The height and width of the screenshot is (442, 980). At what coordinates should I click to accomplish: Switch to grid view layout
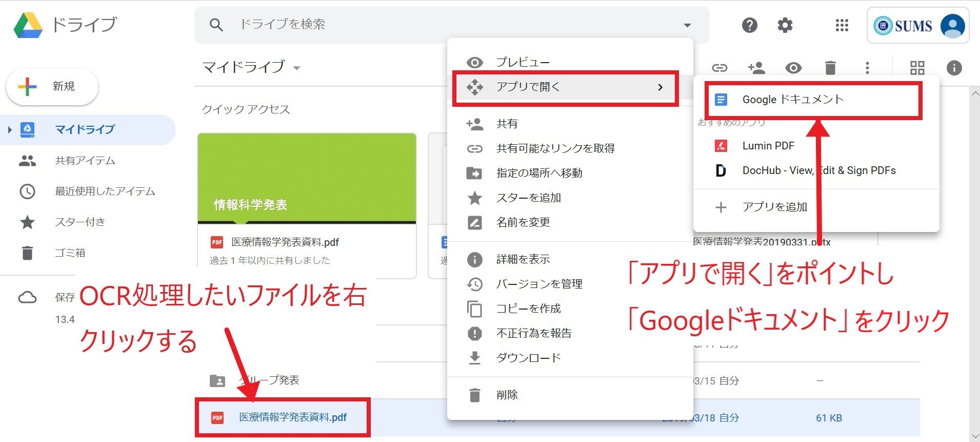[917, 68]
